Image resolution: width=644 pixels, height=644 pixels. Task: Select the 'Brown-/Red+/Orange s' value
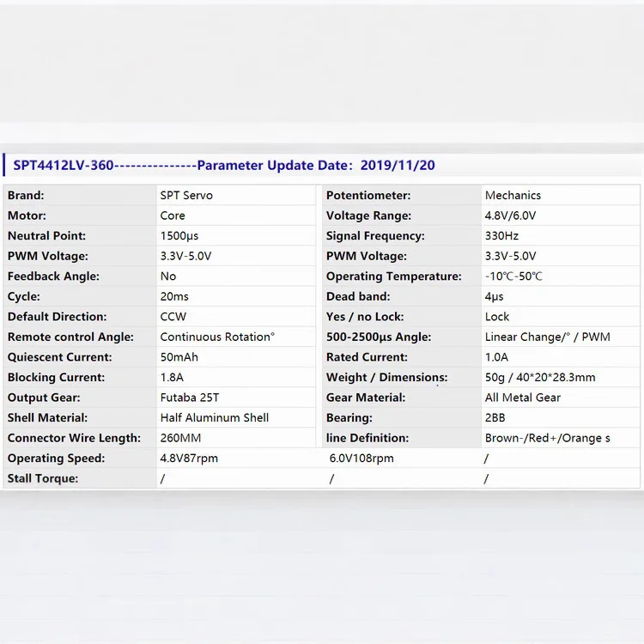coord(548,437)
